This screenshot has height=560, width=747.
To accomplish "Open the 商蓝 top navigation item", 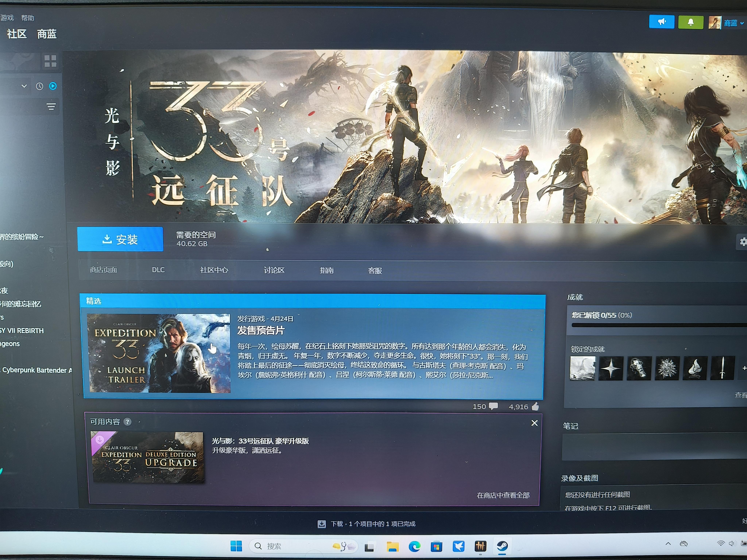I will click(x=47, y=34).
